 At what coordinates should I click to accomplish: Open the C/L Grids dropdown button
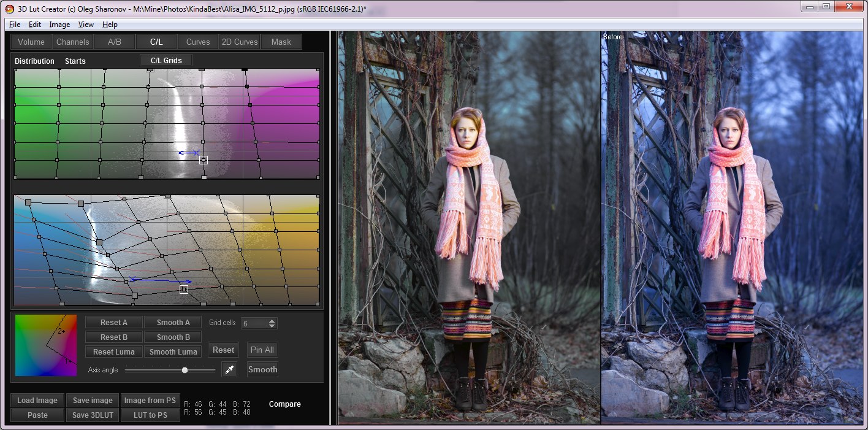[166, 60]
